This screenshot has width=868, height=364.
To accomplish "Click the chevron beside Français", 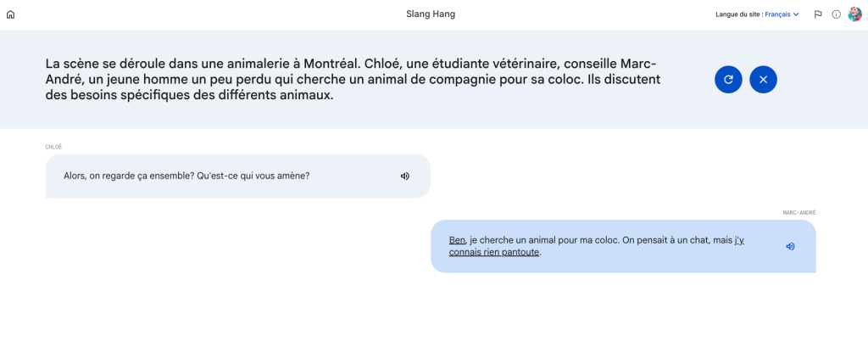I will [796, 14].
